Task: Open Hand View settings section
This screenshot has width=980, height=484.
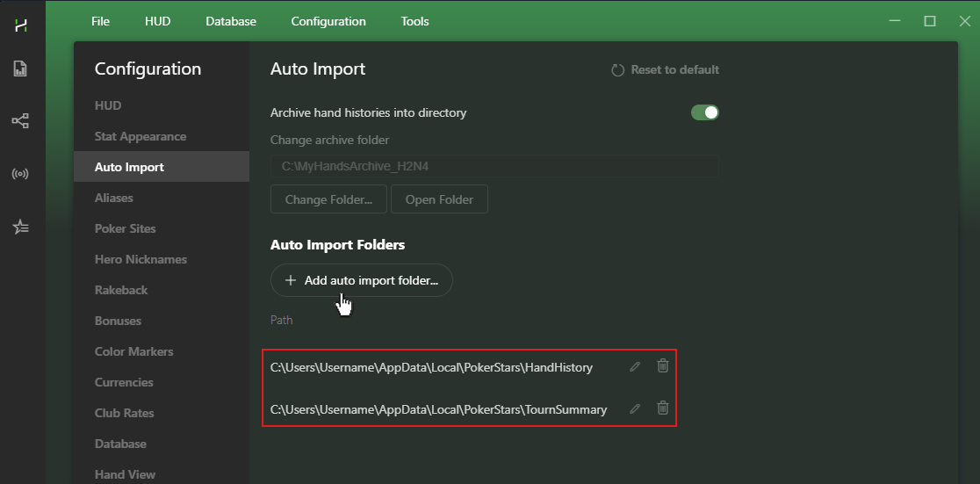Action: point(162,474)
